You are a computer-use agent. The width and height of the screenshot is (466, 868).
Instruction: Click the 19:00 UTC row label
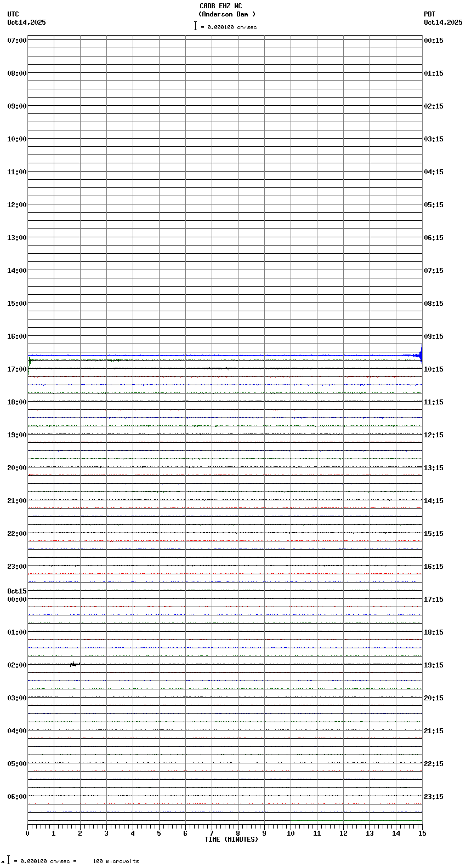pyautogui.click(x=17, y=435)
